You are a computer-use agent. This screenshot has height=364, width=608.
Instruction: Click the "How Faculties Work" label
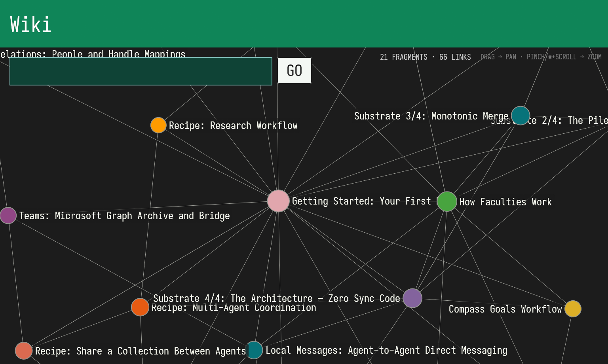[505, 202]
